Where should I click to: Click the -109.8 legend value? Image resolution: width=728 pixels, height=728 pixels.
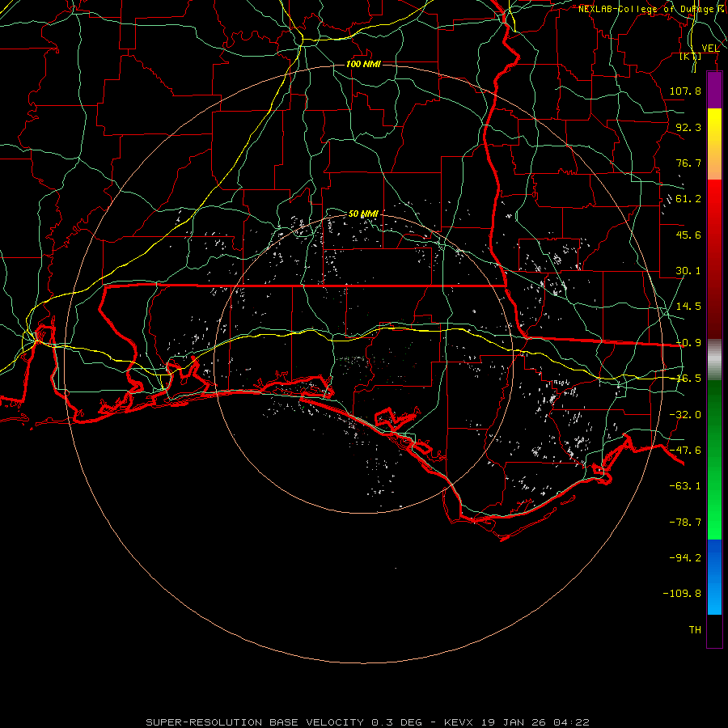point(682,594)
